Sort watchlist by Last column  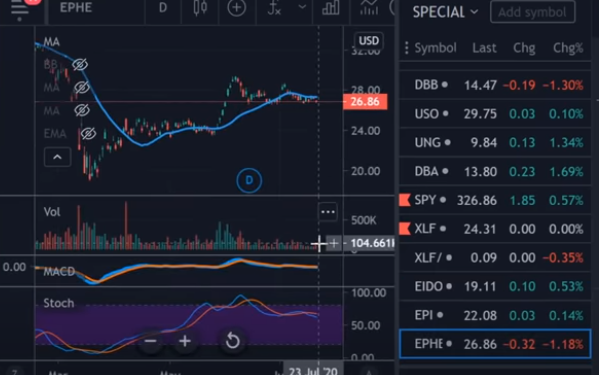[x=484, y=48]
